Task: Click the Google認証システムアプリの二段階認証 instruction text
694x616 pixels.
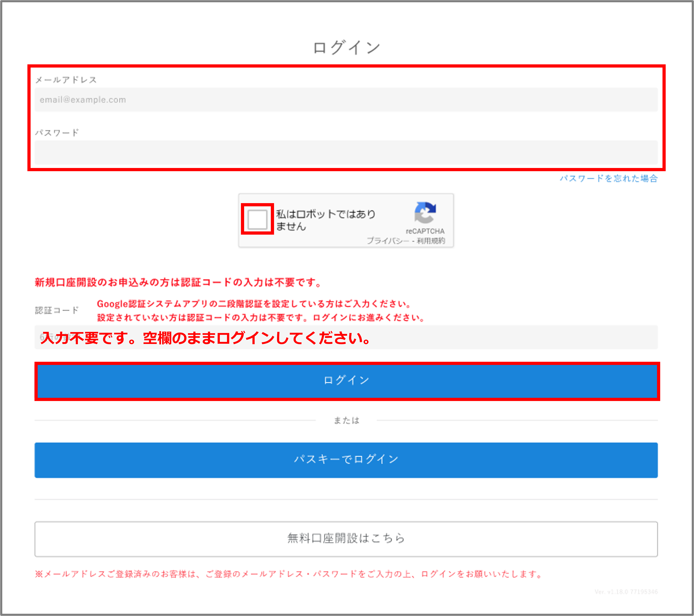Action: (254, 304)
